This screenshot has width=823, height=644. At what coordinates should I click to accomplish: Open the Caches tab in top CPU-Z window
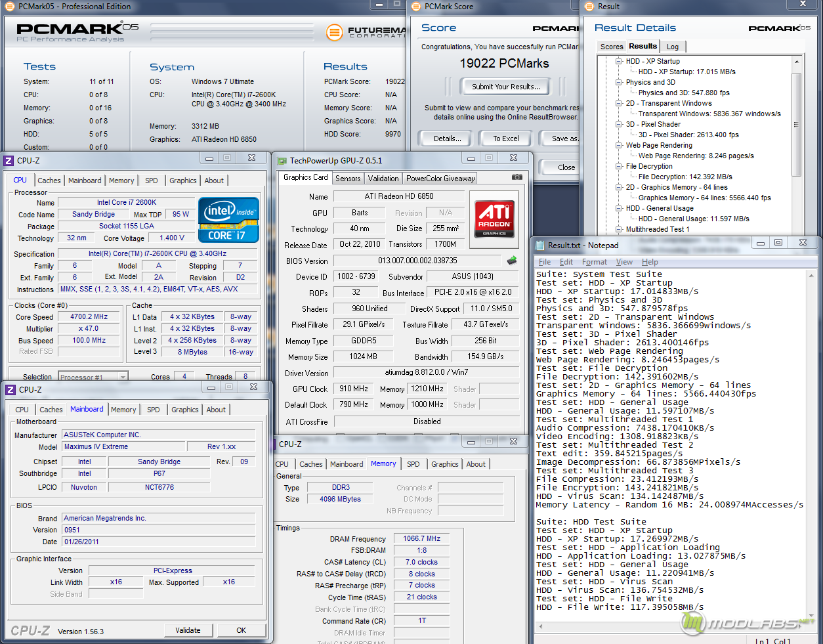click(49, 181)
